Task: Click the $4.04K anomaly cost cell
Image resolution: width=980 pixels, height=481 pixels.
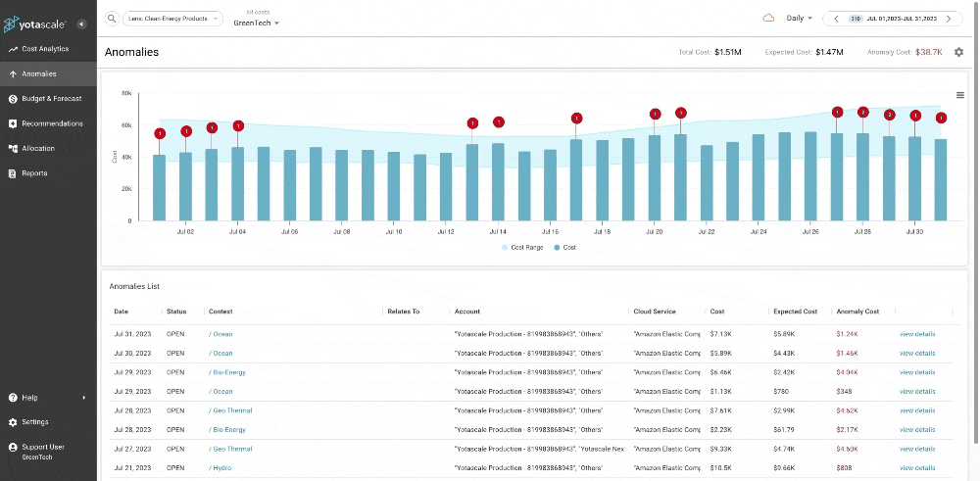Action: 847,372
